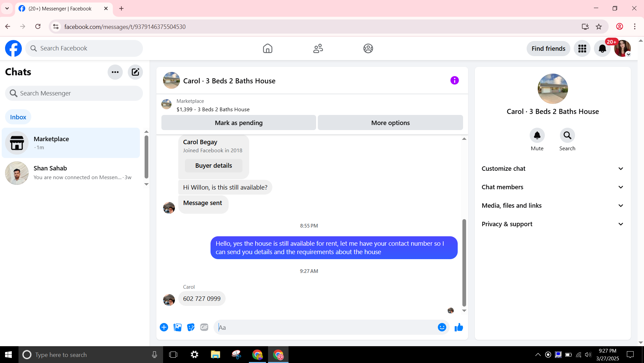Focus the Search Facebook field

(84, 48)
